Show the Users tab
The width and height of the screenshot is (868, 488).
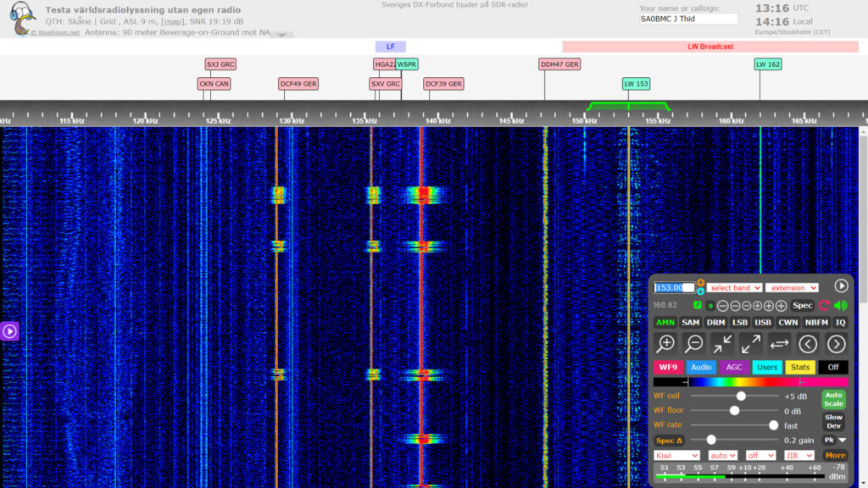[766, 367]
